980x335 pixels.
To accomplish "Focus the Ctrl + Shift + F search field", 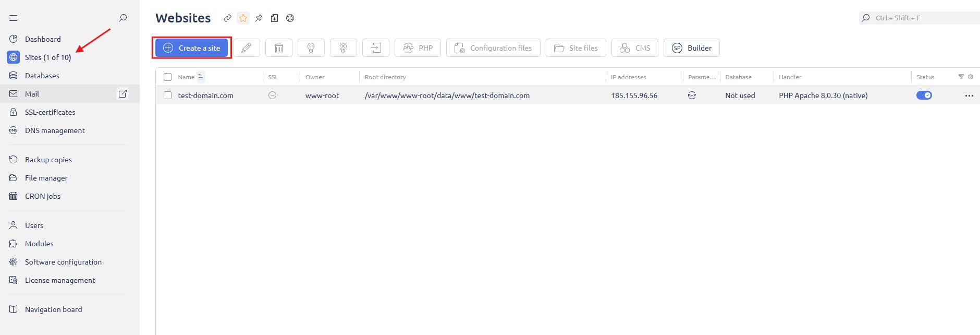I will [x=920, y=18].
